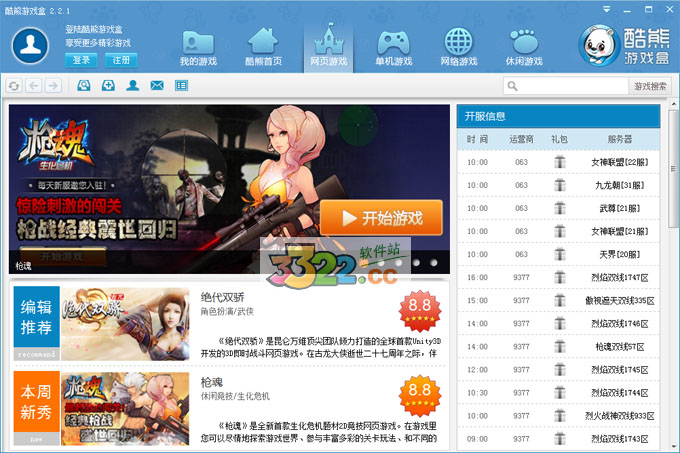The image size is (680, 453).
Task: Open the 休闲游戏 tab
Action: point(524,49)
